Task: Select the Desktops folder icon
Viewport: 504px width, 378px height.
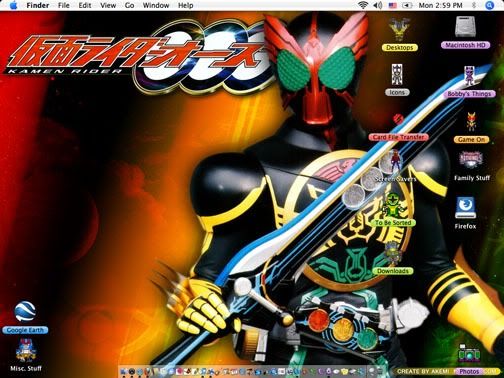Action: pyautogui.click(x=399, y=30)
